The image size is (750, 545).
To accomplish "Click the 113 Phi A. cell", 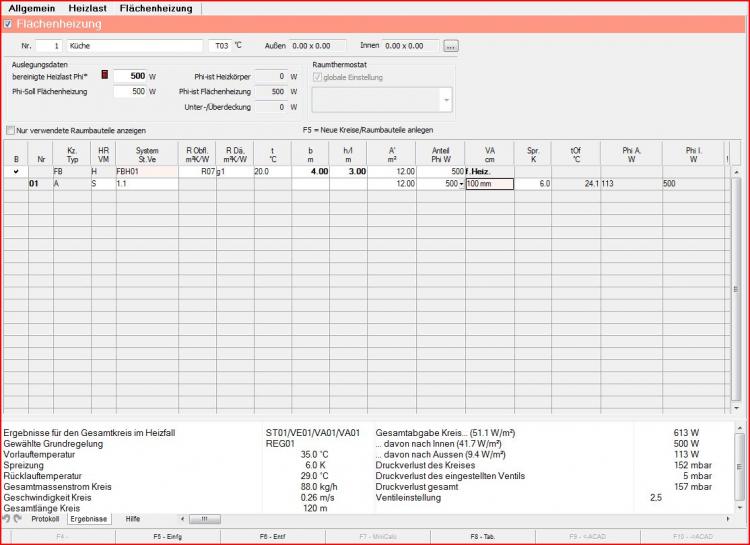I will point(631,184).
